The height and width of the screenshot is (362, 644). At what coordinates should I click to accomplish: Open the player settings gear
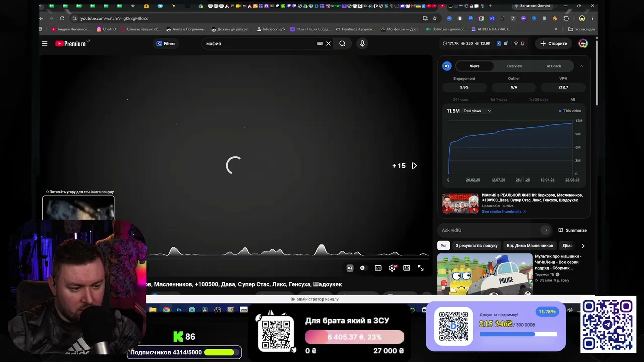(x=392, y=268)
